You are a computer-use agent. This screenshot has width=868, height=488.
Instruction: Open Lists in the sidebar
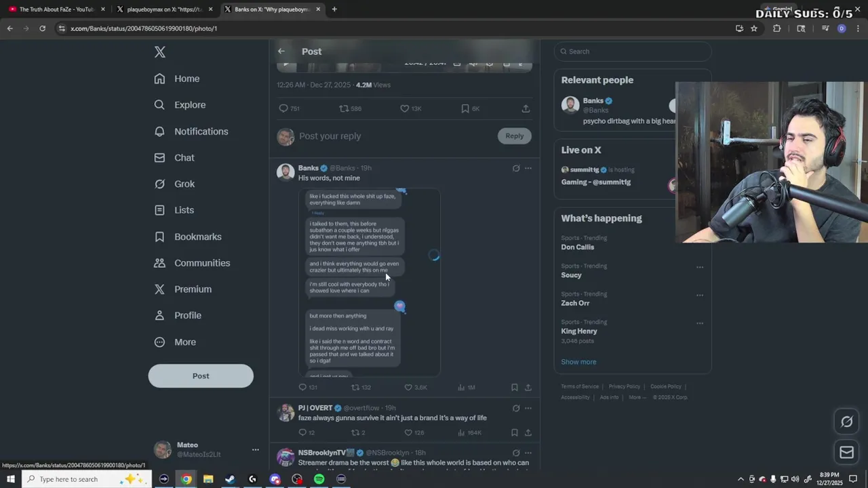tap(174, 210)
